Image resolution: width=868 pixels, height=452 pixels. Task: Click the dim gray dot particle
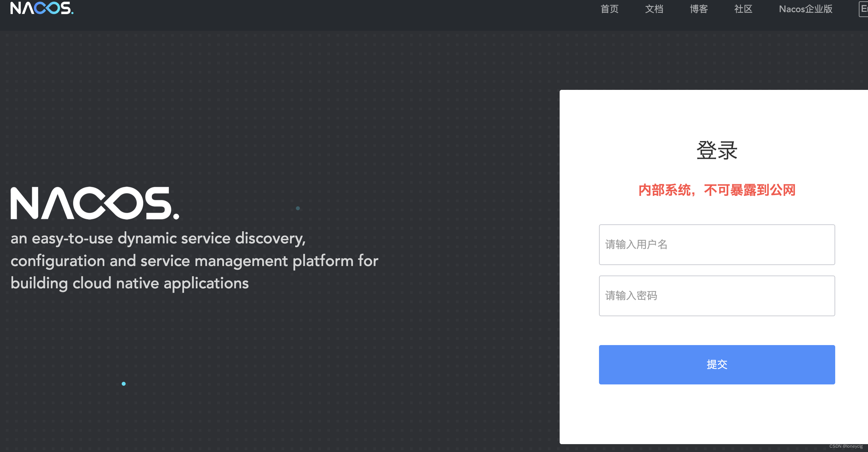click(298, 208)
